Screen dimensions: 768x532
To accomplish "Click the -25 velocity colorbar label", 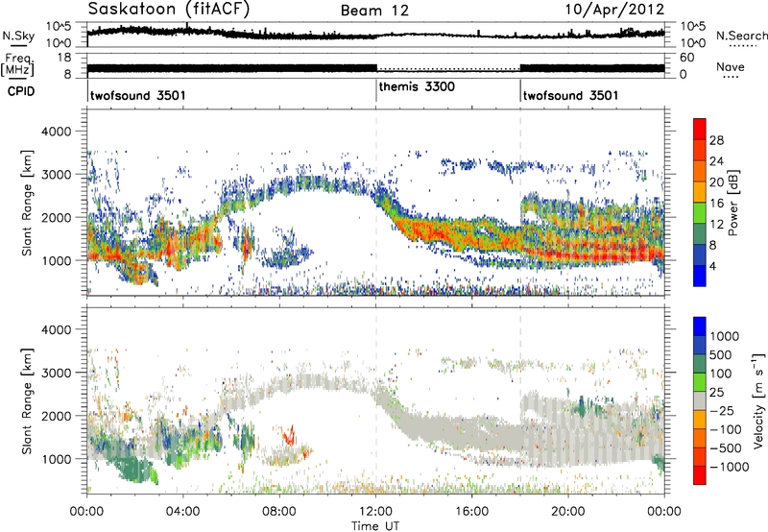I will (x=722, y=411).
